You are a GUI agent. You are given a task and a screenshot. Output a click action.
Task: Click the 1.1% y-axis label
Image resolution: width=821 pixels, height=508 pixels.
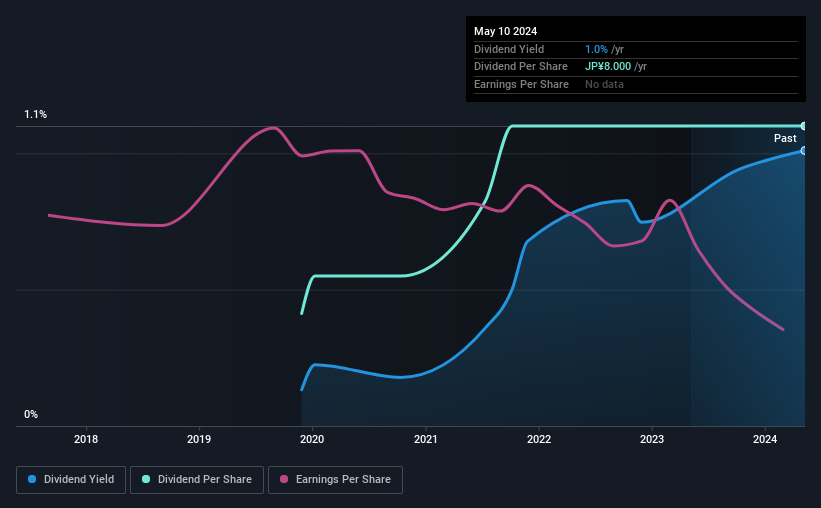click(36, 114)
